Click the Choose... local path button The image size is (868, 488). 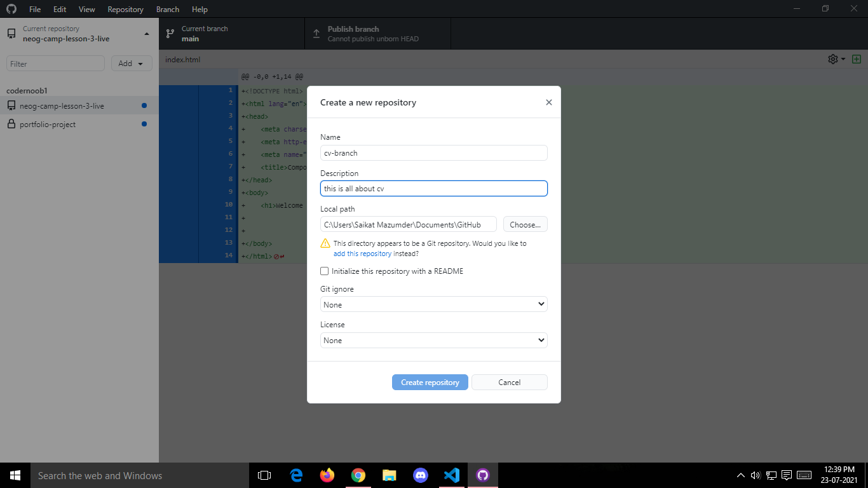point(526,224)
